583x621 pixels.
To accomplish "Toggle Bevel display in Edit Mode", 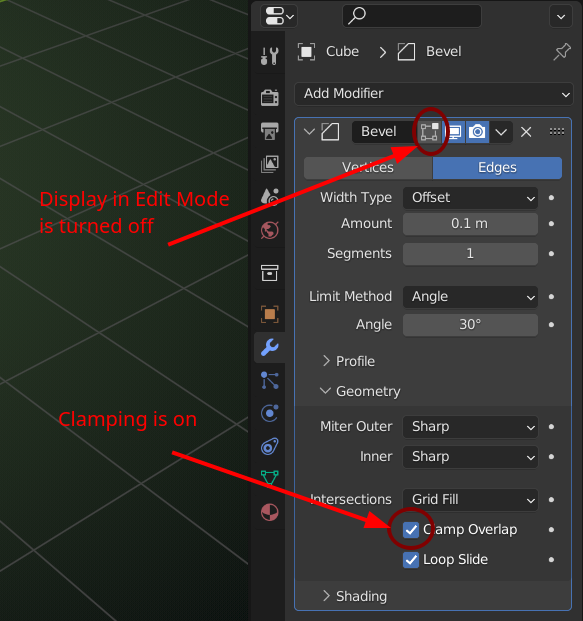I will pyautogui.click(x=430, y=131).
